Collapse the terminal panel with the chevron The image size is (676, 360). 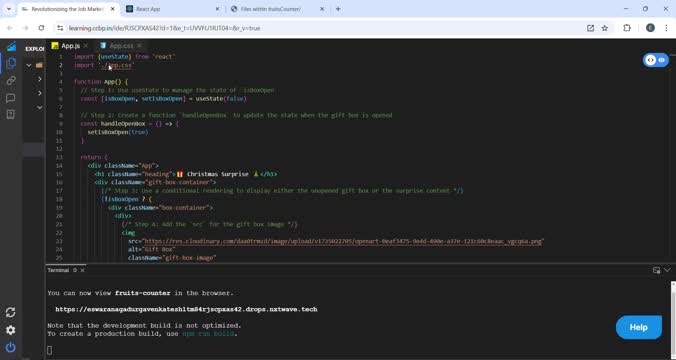pyautogui.click(x=667, y=270)
